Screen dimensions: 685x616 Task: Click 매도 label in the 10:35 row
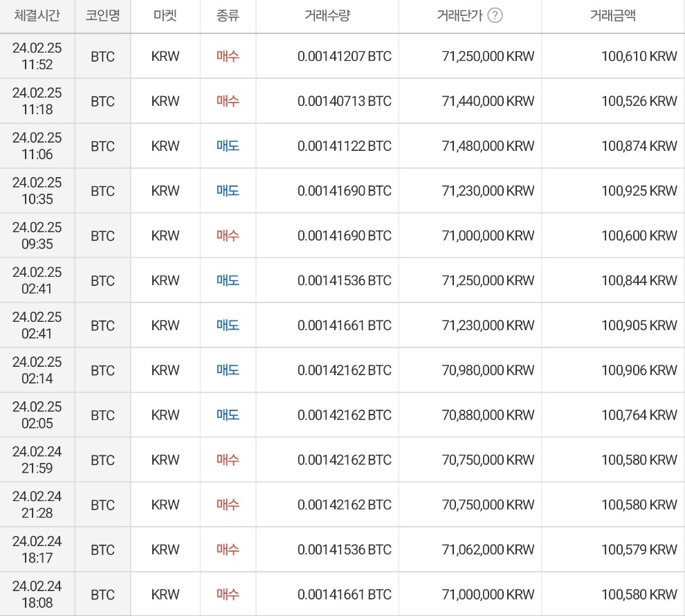[228, 190]
